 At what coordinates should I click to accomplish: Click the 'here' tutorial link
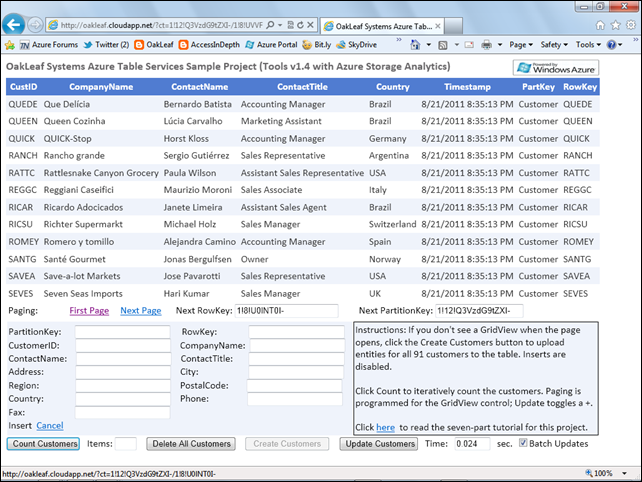(385, 428)
